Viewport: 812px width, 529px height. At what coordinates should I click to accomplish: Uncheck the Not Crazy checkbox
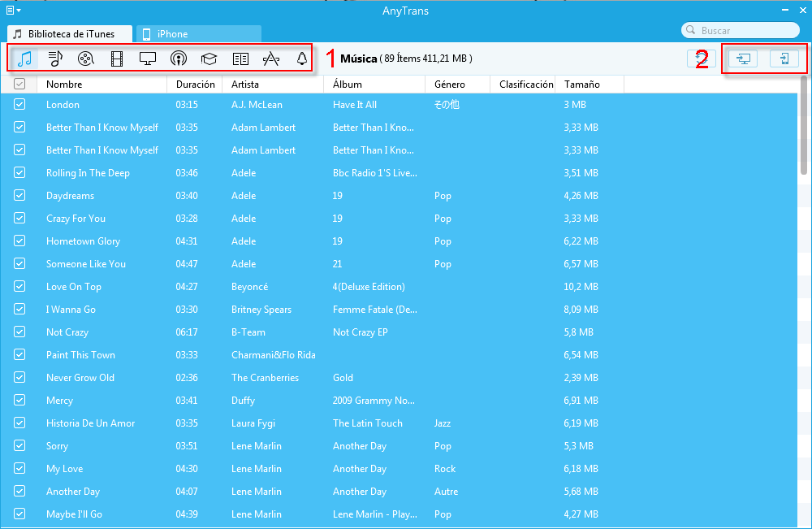click(19, 332)
